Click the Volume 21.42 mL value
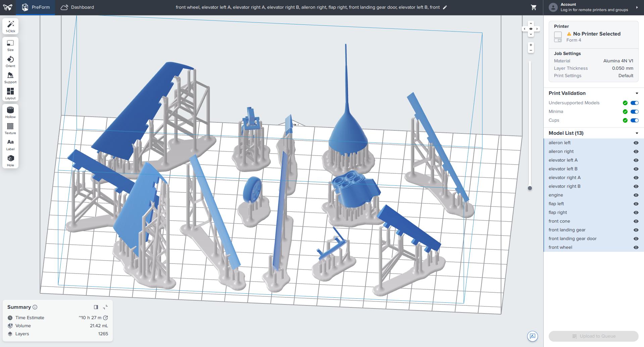The image size is (644, 347). [99, 326]
